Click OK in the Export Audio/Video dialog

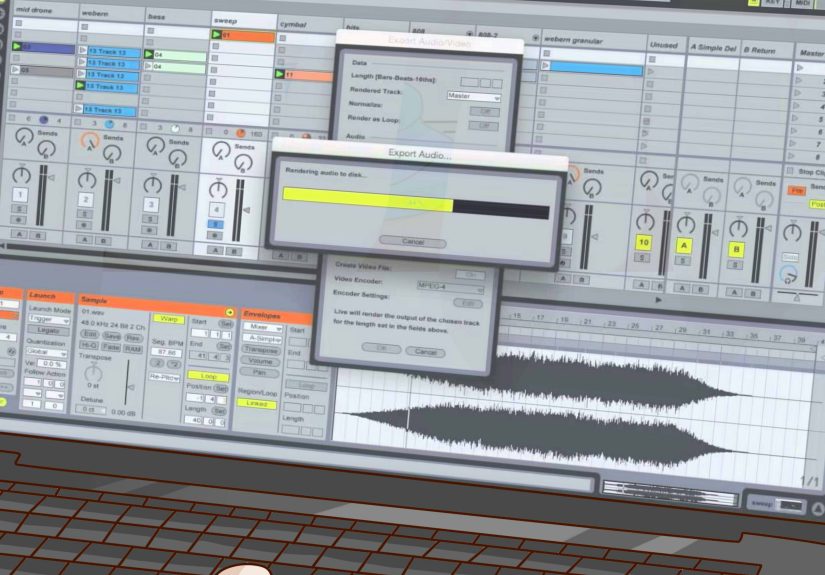(381, 349)
